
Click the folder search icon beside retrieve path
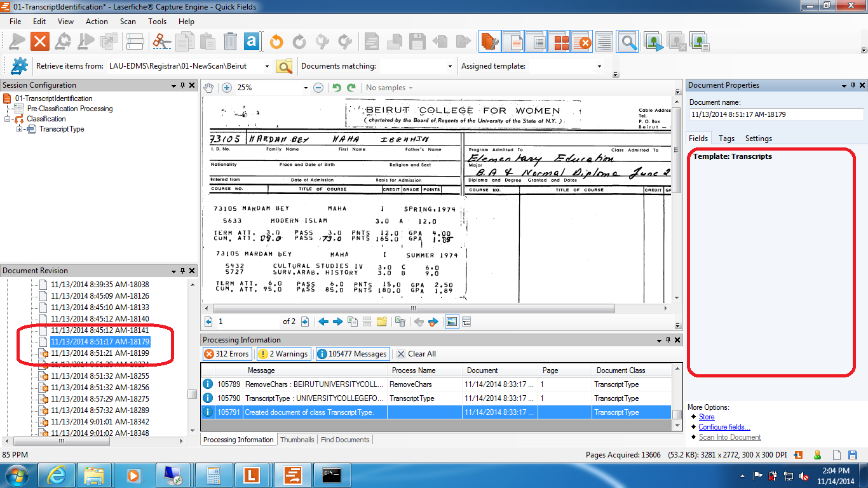click(284, 66)
